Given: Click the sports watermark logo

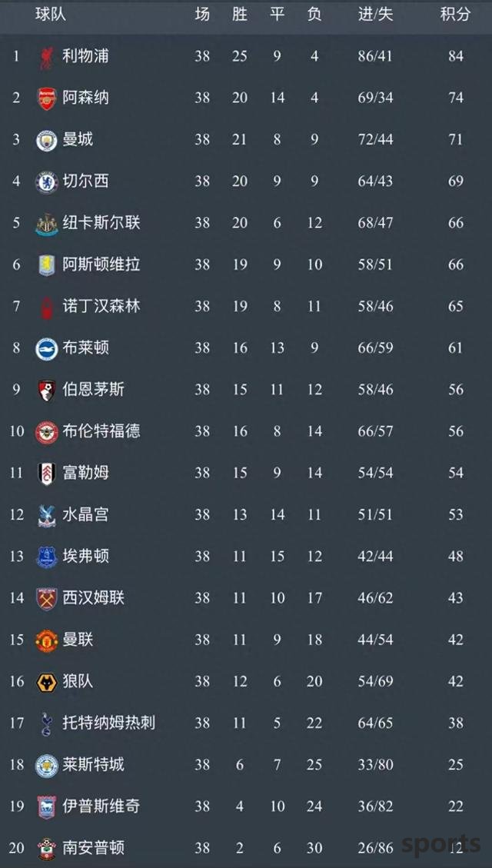Looking at the screenshot, I should (x=440, y=845).
